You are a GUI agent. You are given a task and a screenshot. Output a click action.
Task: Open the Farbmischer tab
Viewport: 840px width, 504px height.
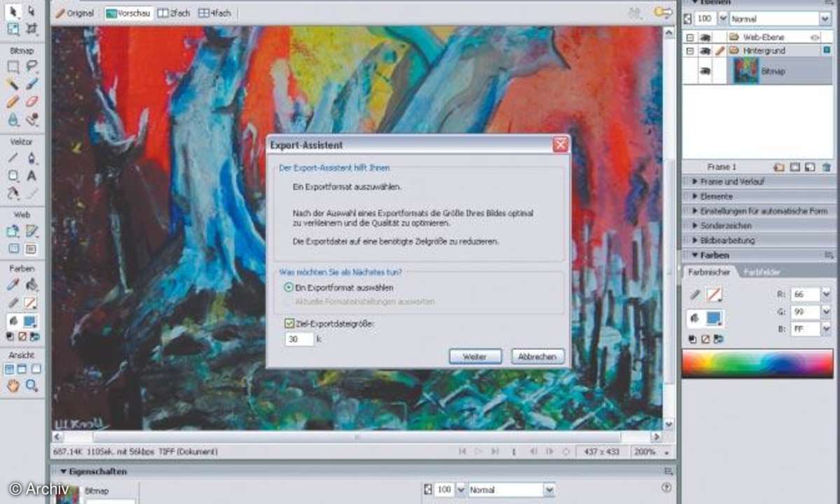tap(709, 272)
